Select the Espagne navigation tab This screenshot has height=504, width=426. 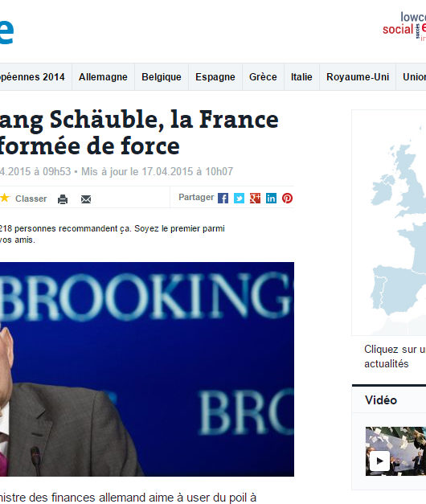click(215, 77)
